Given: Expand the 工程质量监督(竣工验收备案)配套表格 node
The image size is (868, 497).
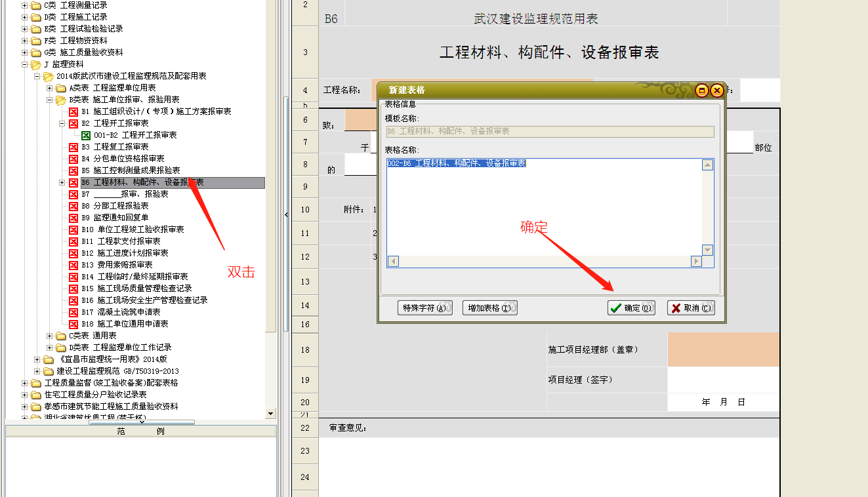Looking at the screenshot, I should point(25,383).
